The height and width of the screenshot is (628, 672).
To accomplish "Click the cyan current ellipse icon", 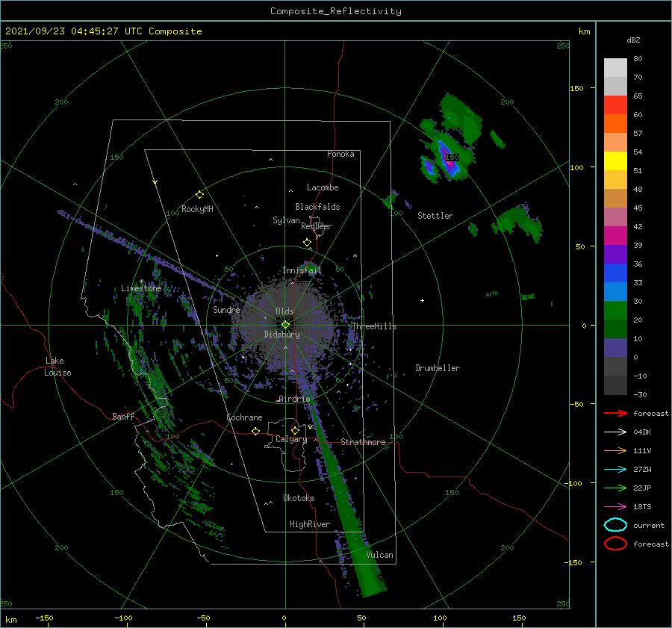I will [615, 525].
